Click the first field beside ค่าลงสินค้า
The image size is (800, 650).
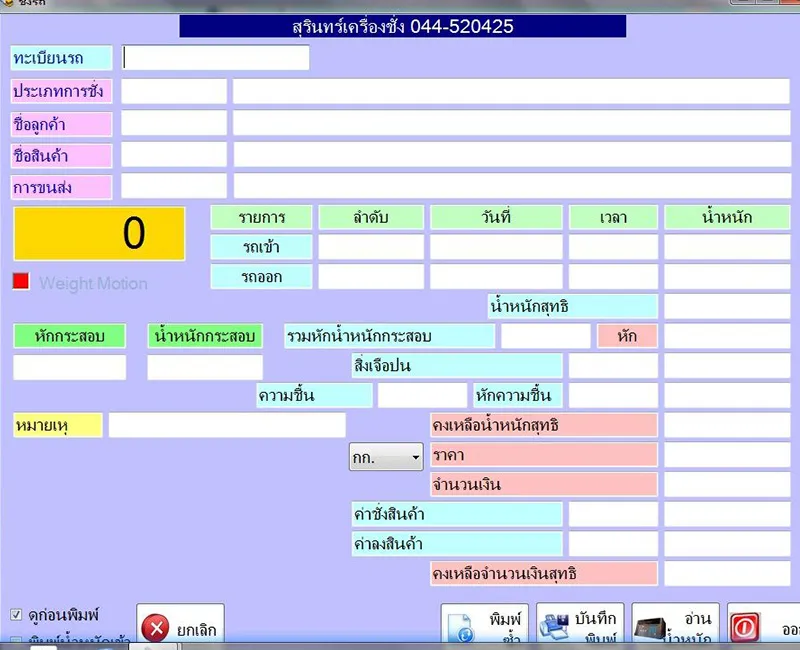[x=614, y=543]
